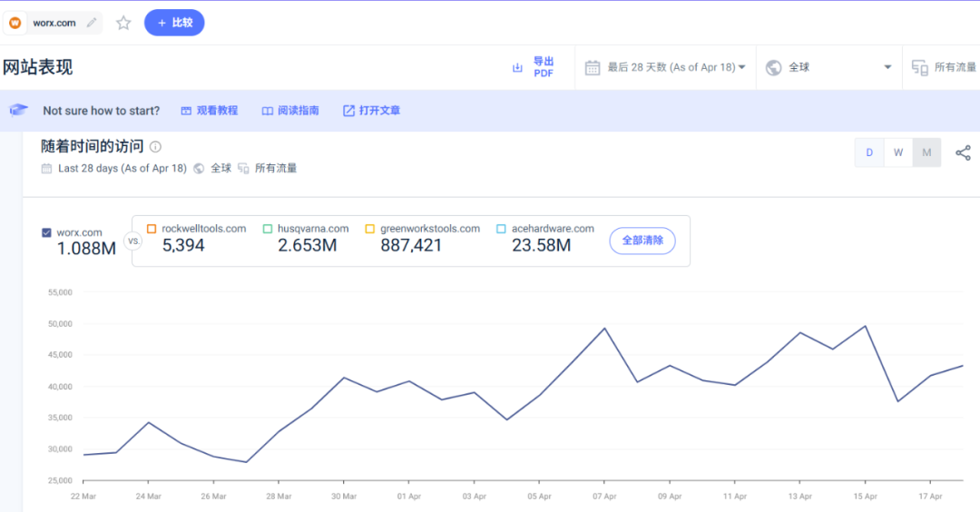Click the 50,000 y-axis label
The width and height of the screenshot is (980, 512).
point(60,324)
